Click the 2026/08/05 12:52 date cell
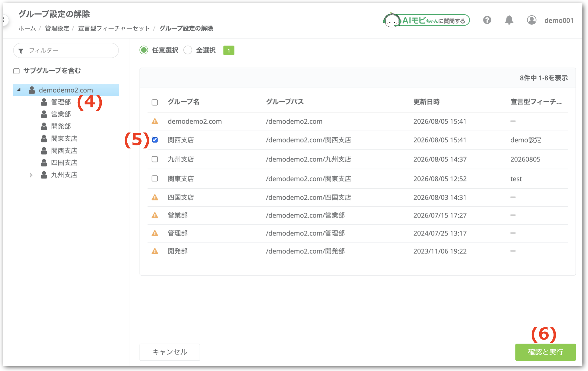Screen dimensions: 588x371 click(x=440, y=179)
